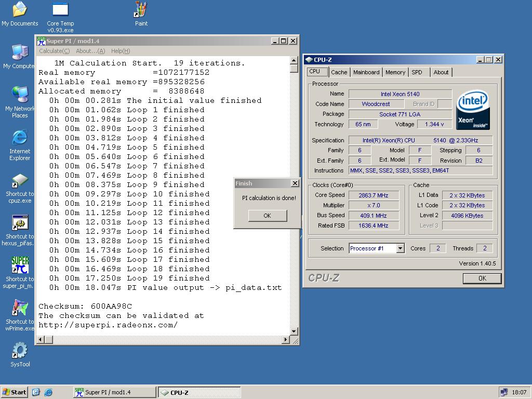
Task: Open the About...(A) menu in Super PI
Action: (x=90, y=51)
